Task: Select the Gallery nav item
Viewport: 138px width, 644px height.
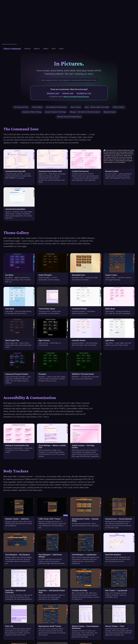Action: click(x=46, y=49)
